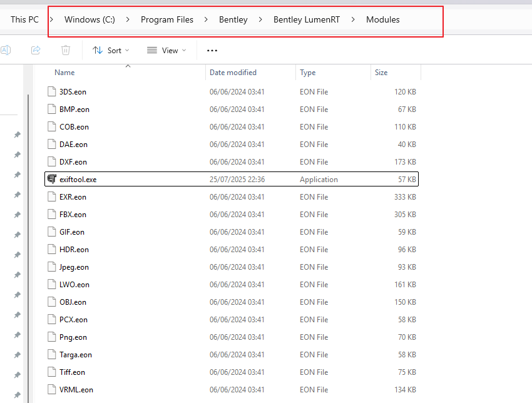Expand chevron after Windows (C:)

click(x=128, y=19)
